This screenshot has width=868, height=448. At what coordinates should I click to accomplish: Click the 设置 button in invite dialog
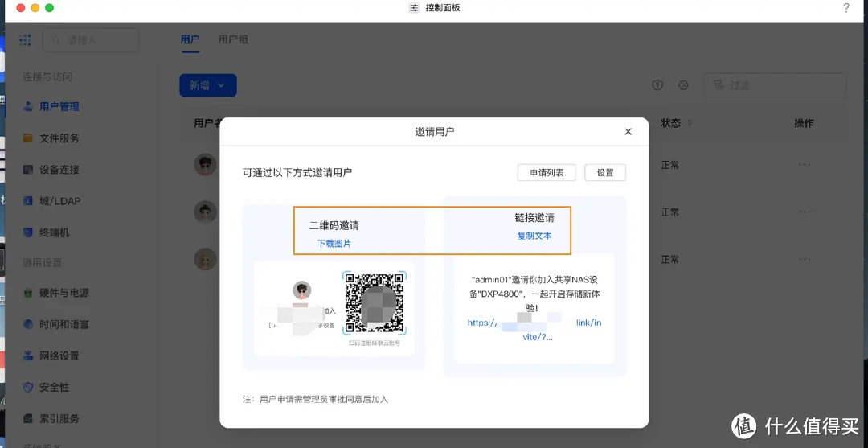(605, 172)
